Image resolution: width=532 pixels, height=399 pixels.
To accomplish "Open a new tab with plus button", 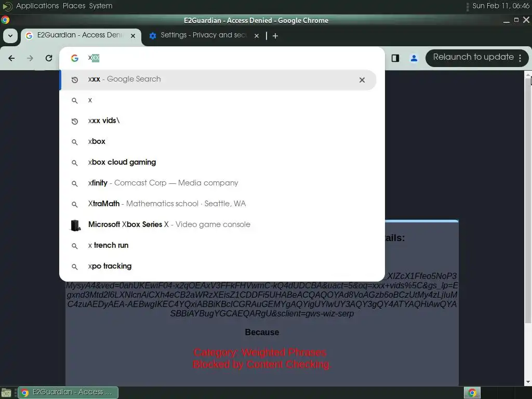I will pyautogui.click(x=275, y=36).
